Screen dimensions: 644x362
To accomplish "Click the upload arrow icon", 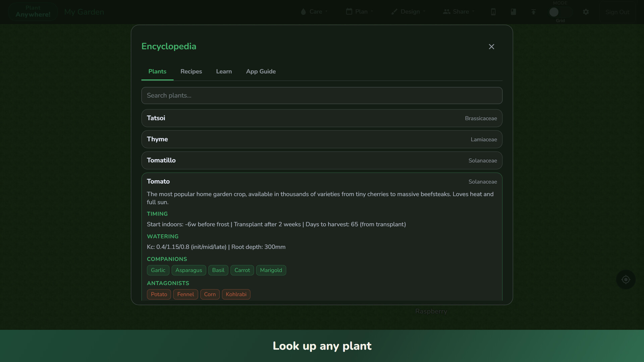I will (x=533, y=12).
